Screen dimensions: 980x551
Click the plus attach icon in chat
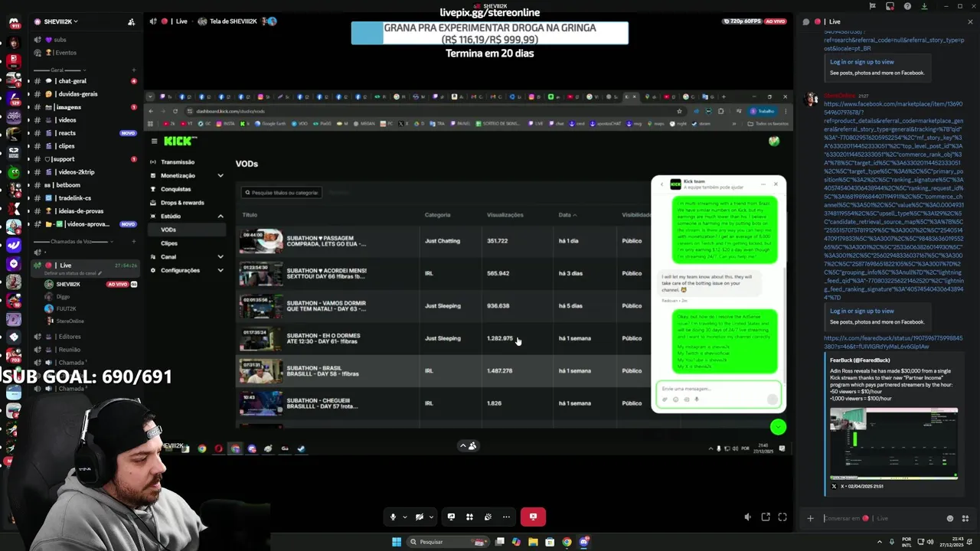pyautogui.click(x=810, y=518)
